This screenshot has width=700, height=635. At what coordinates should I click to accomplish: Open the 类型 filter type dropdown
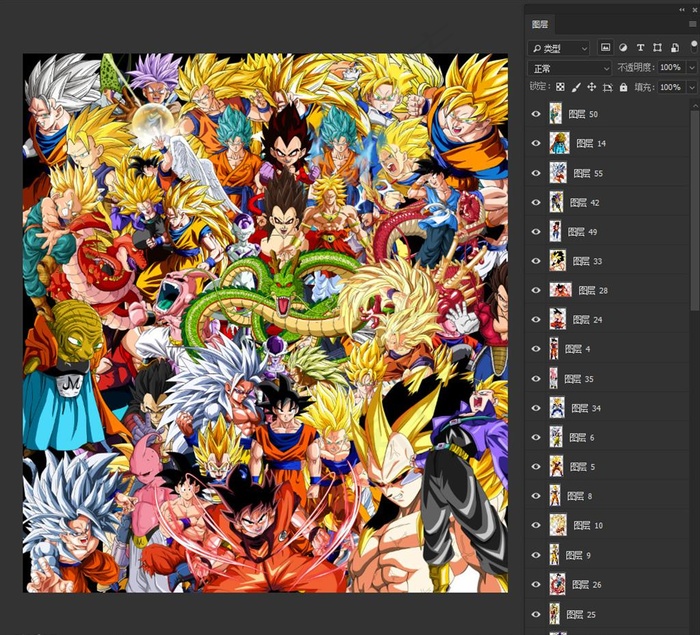point(558,48)
